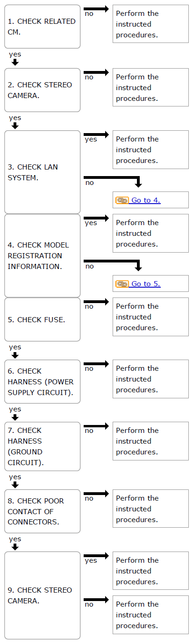Click step 7. CHECK HARNESS (GROUND CIRCUIT).
Viewport: 193px width, 644px height.
tap(43, 446)
